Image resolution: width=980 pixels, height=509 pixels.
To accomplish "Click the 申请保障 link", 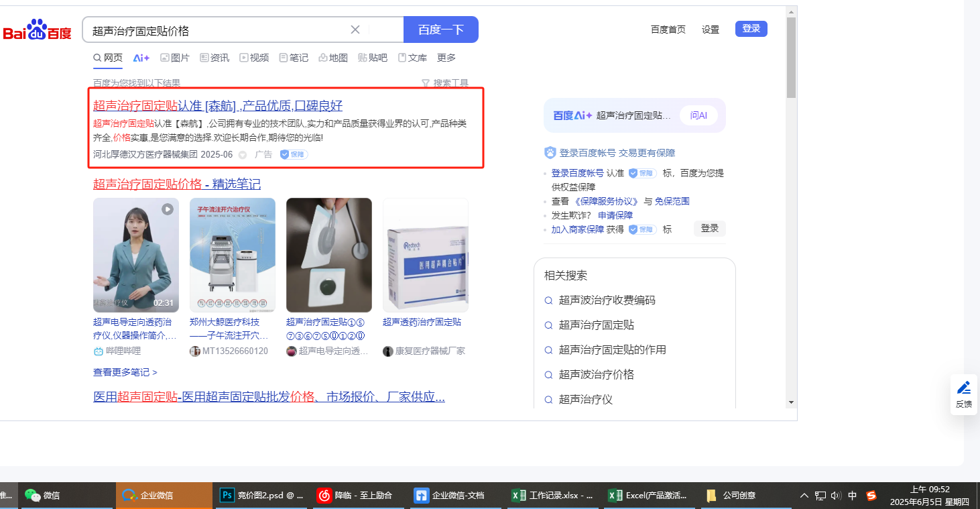I will pos(615,215).
